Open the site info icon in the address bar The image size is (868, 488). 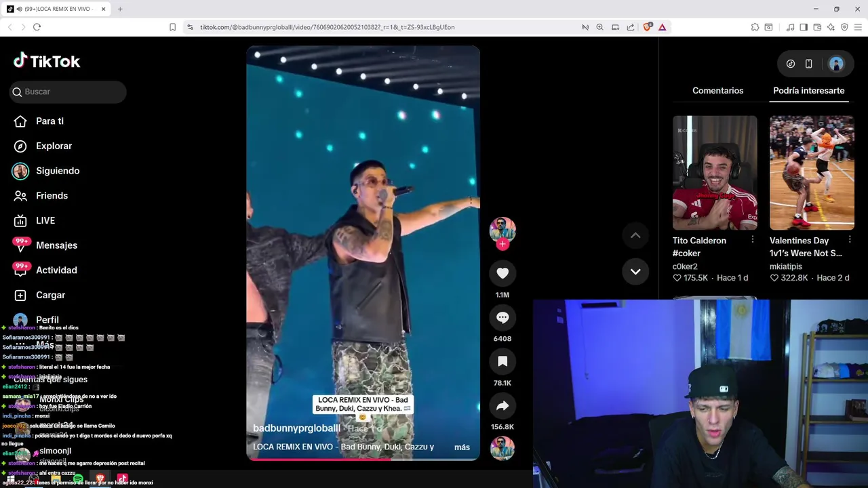coord(191,27)
